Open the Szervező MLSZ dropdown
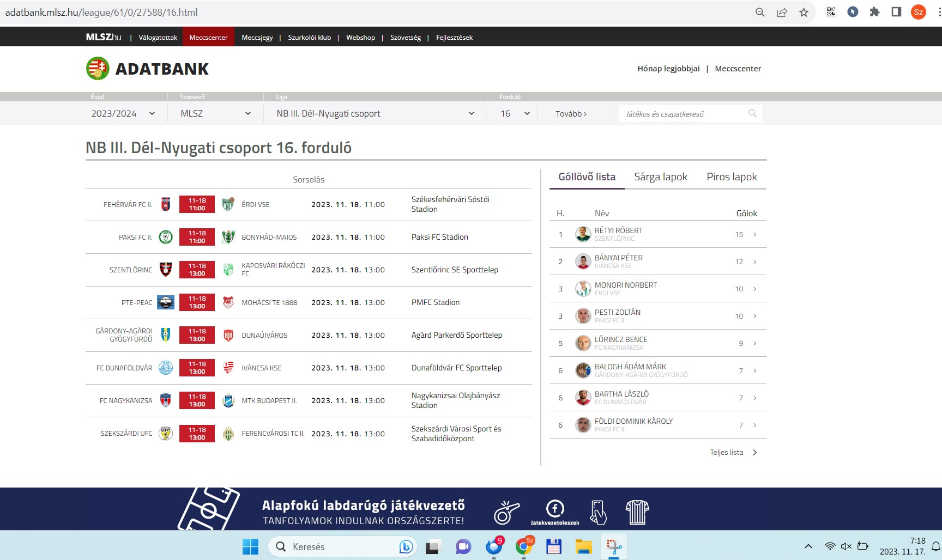Image resolution: width=942 pixels, height=560 pixels. [x=216, y=113]
